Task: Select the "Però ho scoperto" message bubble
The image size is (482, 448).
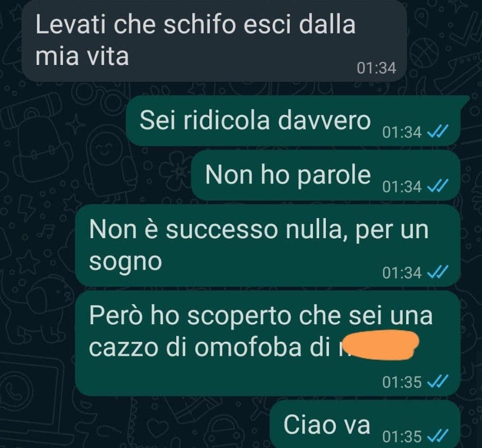Action: 268,343
